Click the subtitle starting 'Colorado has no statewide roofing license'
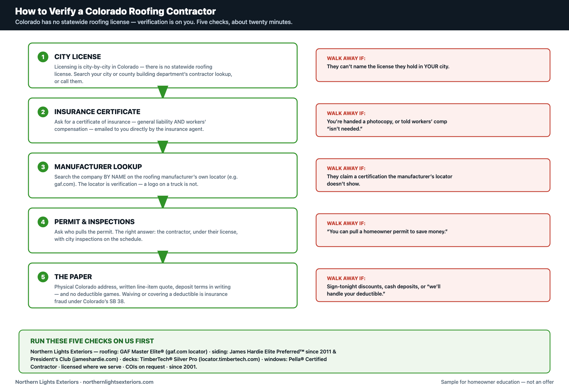Viewport: 569px width, 392px height. [x=154, y=22]
